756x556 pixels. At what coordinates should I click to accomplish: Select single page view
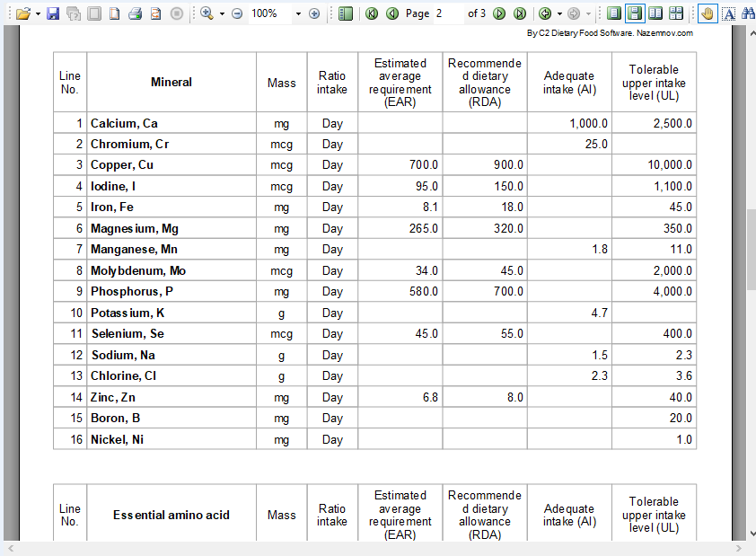point(614,13)
